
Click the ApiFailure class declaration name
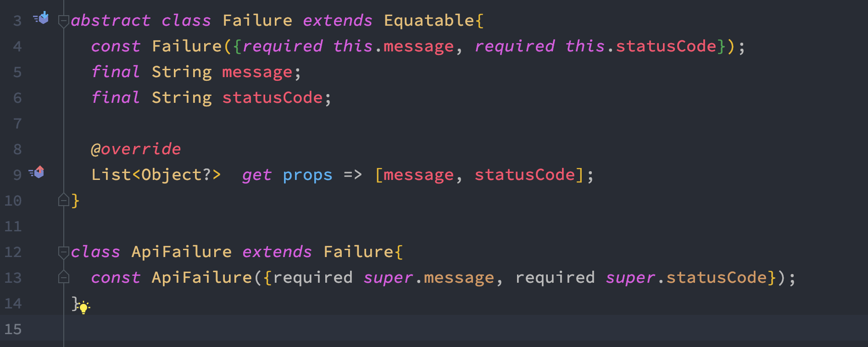[182, 252]
